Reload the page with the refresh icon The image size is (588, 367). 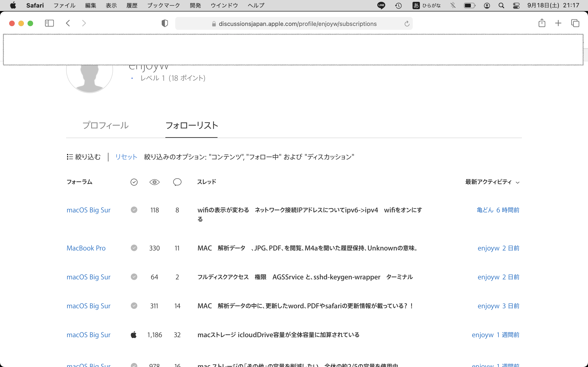407,24
